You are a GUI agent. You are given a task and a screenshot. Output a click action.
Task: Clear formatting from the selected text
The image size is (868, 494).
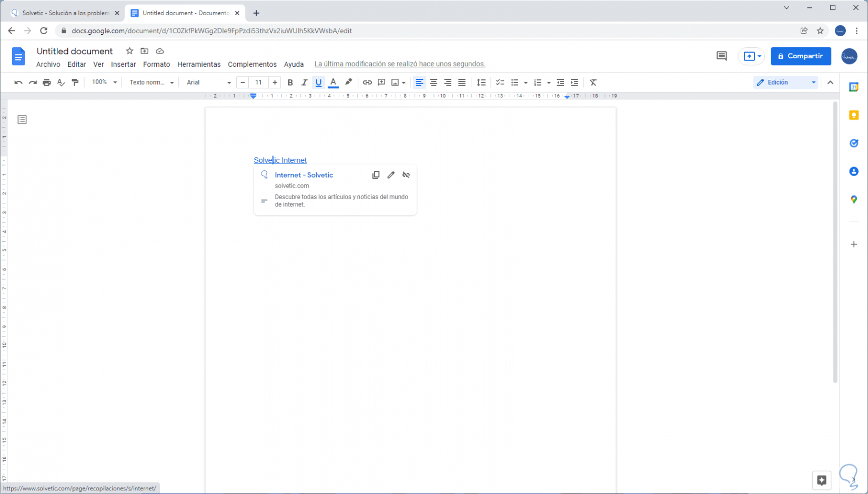(x=593, y=83)
